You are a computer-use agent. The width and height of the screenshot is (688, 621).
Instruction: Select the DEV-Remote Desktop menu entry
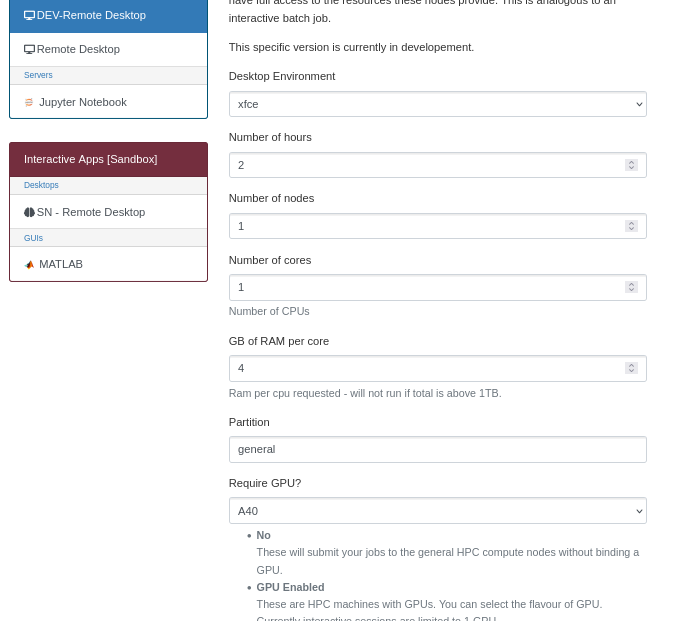tap(108, 15)
